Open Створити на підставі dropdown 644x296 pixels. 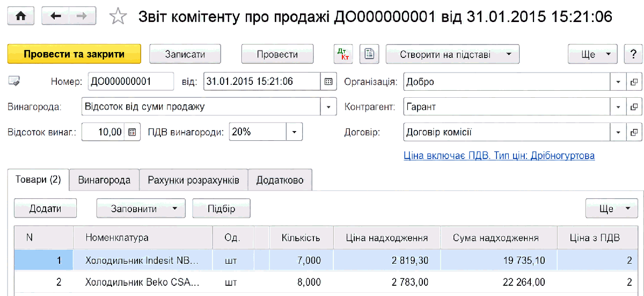(453, 54)
